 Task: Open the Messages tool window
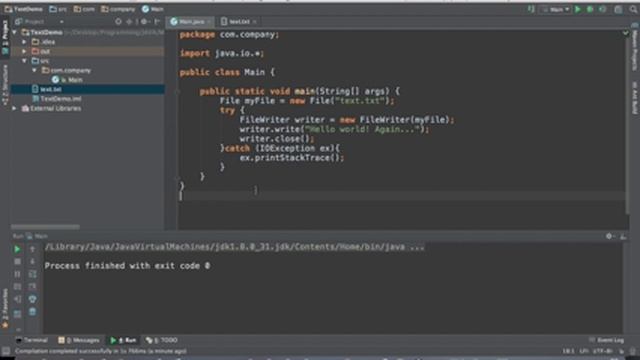79,340
